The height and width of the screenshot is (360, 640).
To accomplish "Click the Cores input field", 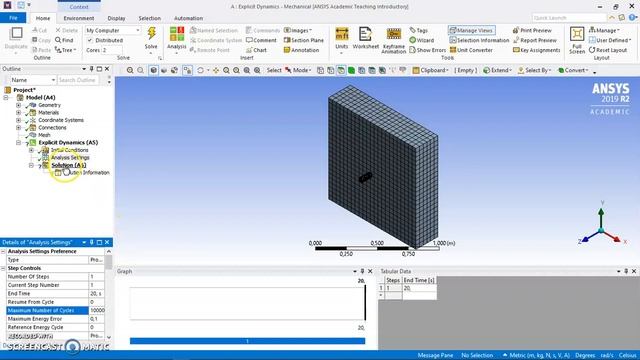I will pos(111,50).
